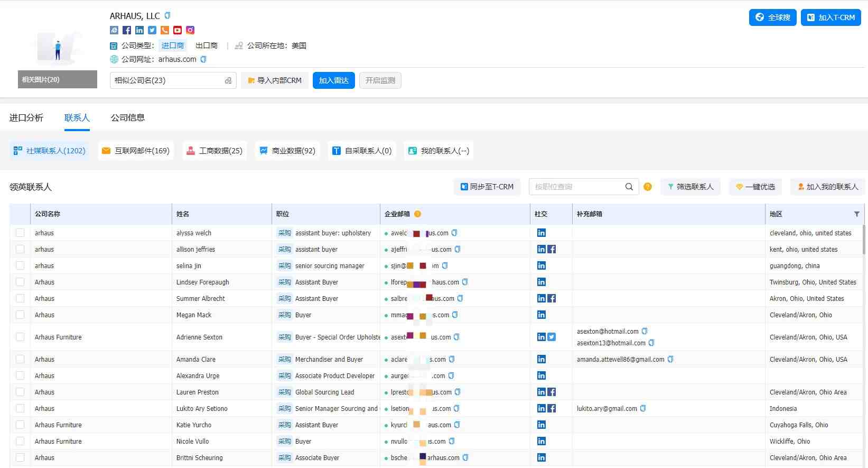Open the company LinkedIn icon in header
Viewport: 868px width, 468px height.
click(139, 30)
